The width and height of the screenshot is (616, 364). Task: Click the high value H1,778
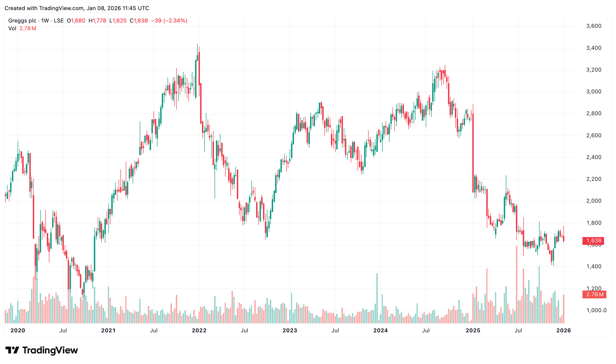pos(97,21)
